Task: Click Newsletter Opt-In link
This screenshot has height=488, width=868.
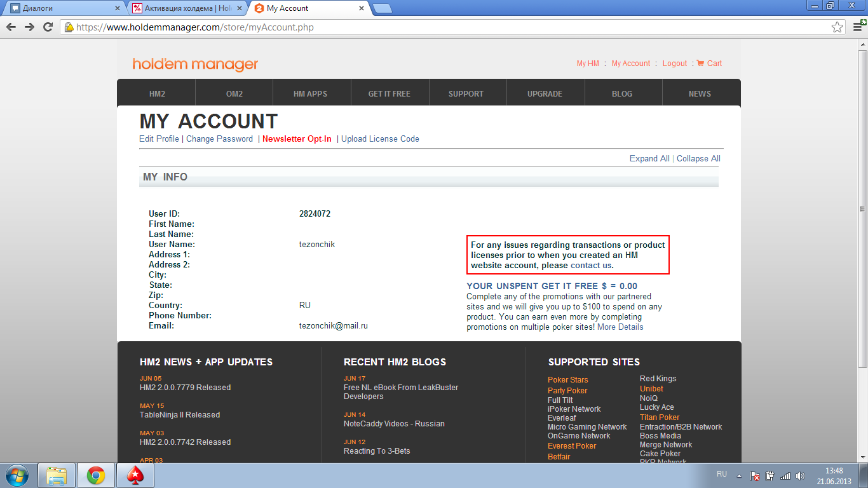Action: click(x=297, y=139)
